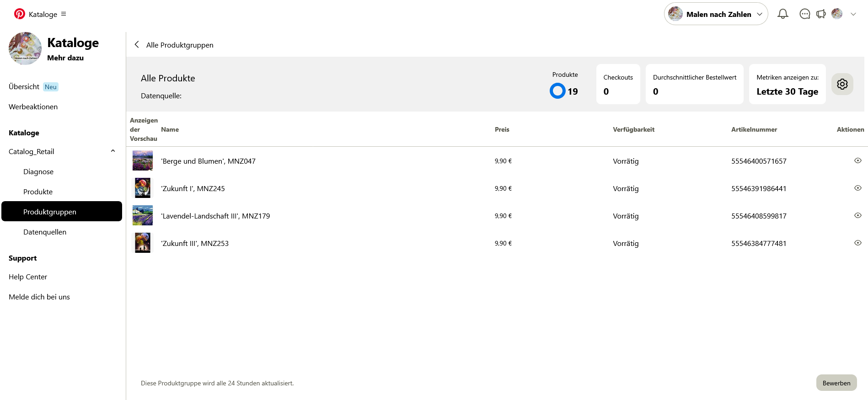Open the Kataloge hamburger menu
The image size is (868, 400).
pyautogui.click(x=64, y=14)
